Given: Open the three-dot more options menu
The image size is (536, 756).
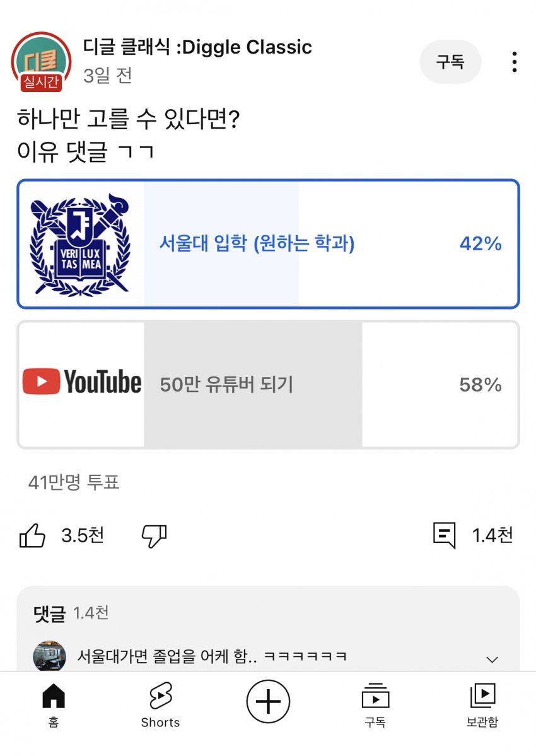Looking at the screenshot, I should click(515, 62).
